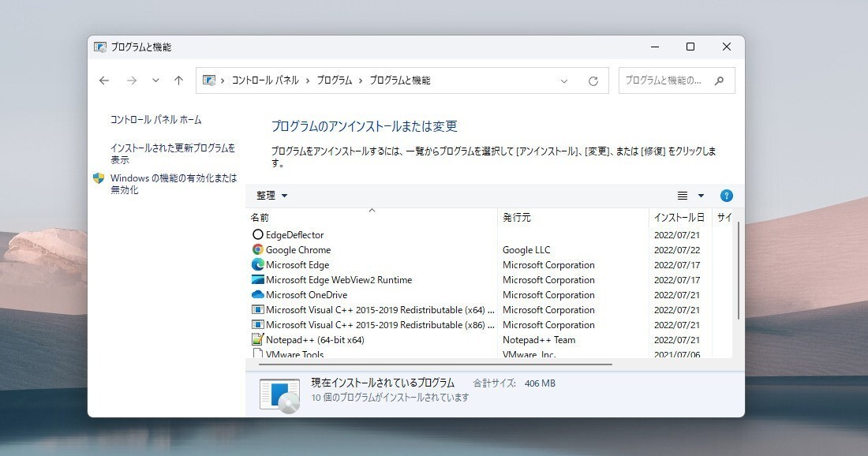This screenshot has height=456, width=868.
Task: Click the Edge WebView2 Runtime icon
Action: 257,279
